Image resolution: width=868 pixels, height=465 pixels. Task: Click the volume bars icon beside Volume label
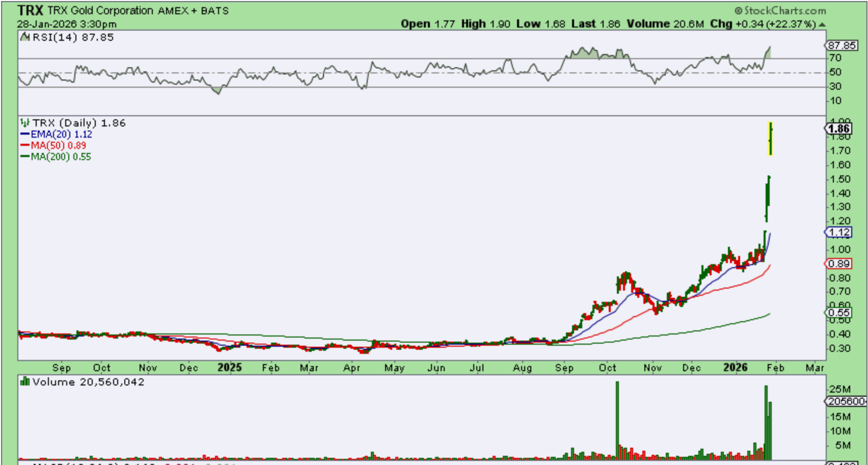click(24, 382)
